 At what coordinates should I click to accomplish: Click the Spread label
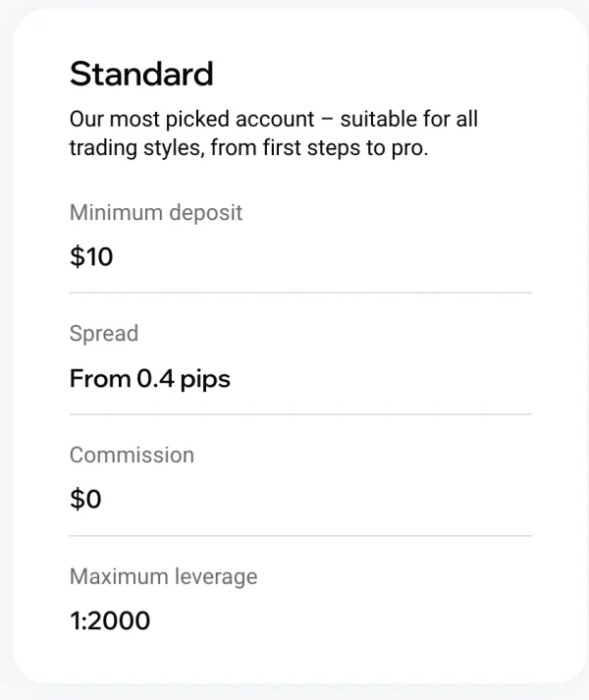[x=104, y=334]
